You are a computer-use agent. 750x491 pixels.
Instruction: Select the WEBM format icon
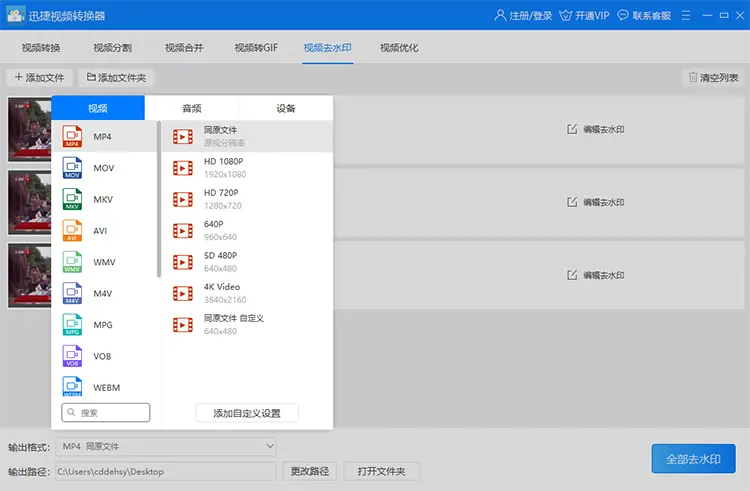point(72,387)
